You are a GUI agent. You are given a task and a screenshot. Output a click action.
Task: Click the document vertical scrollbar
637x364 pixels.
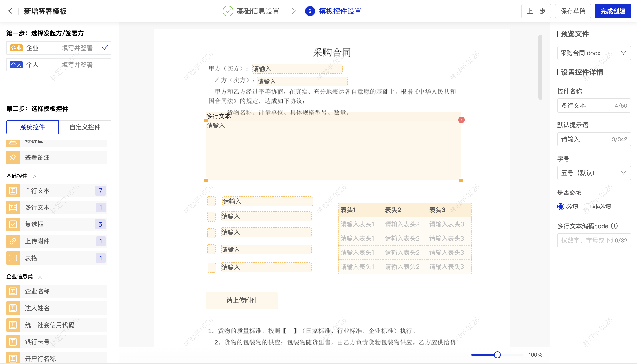click(540, 67)
